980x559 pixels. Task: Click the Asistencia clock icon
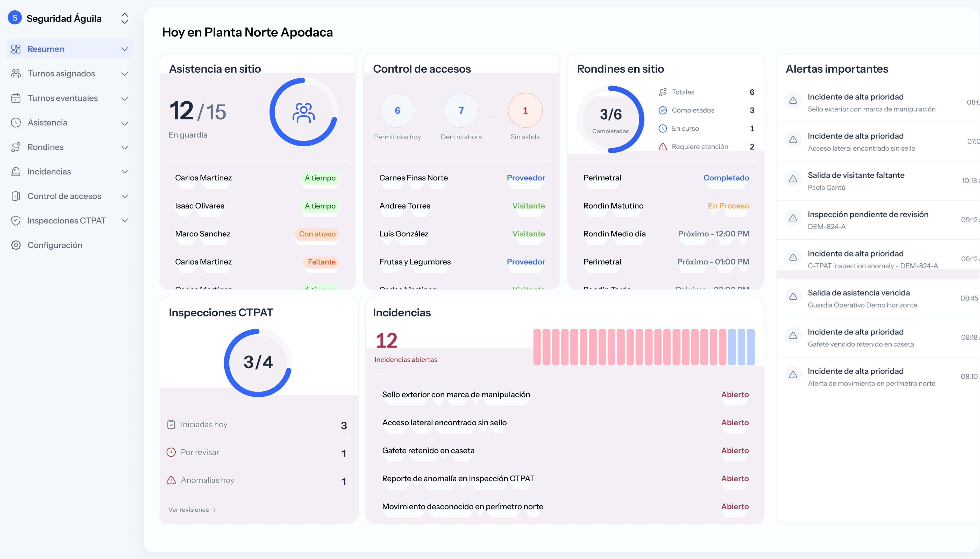click(16, 123)
